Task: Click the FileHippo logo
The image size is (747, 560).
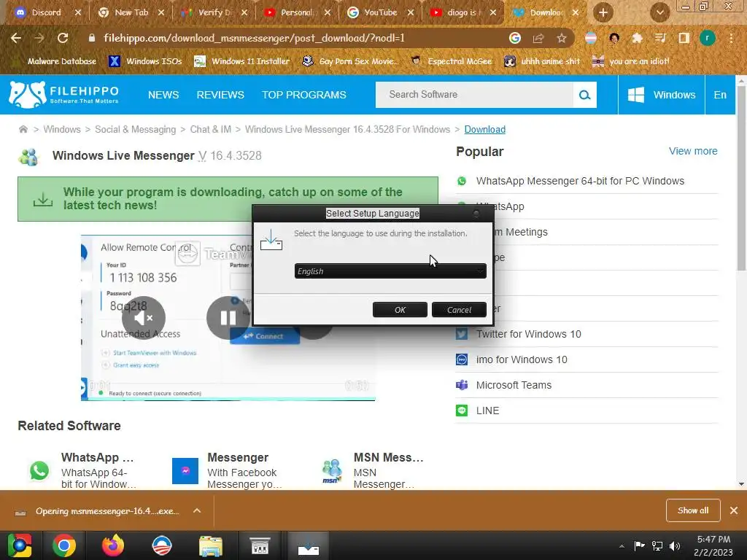Action: click(x=63, y=94)
